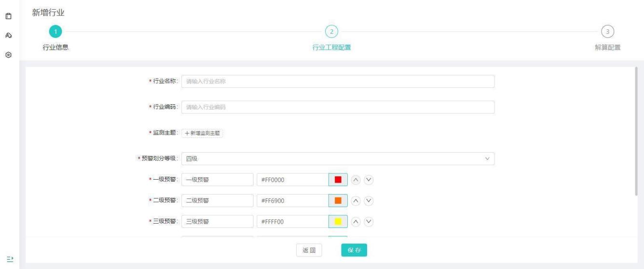Open the yellow color swatch for 三级预警
This screenshot has height=269, width=644.
click(338, 222)
